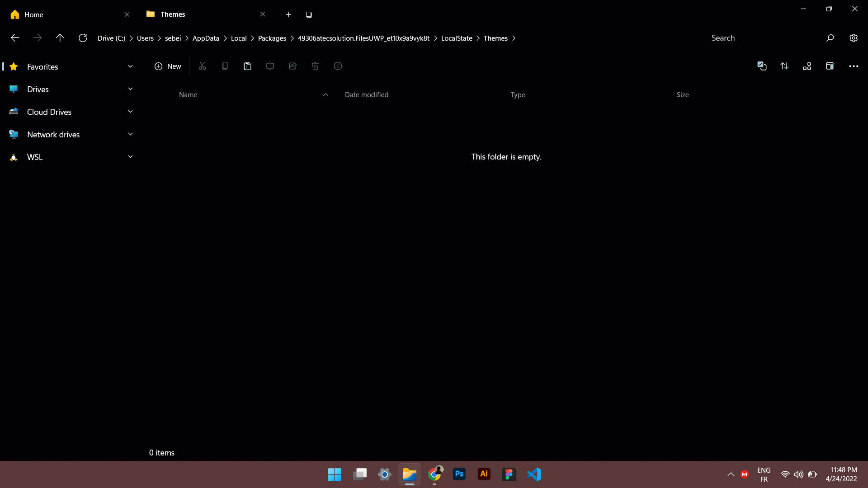
Task: Collapse the Drives section
Action: click(130, 89)
